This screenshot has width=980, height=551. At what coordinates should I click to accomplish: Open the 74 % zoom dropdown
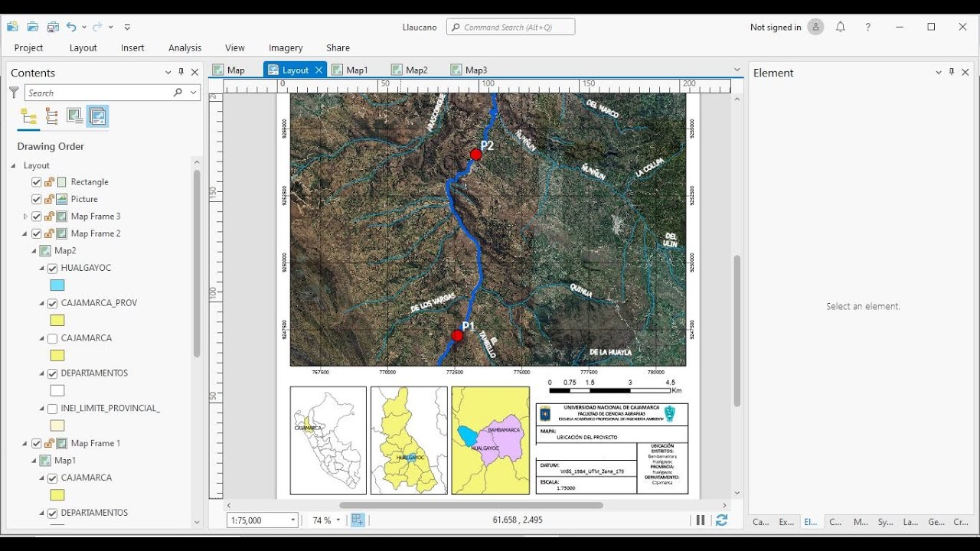(x=338, y=520)
